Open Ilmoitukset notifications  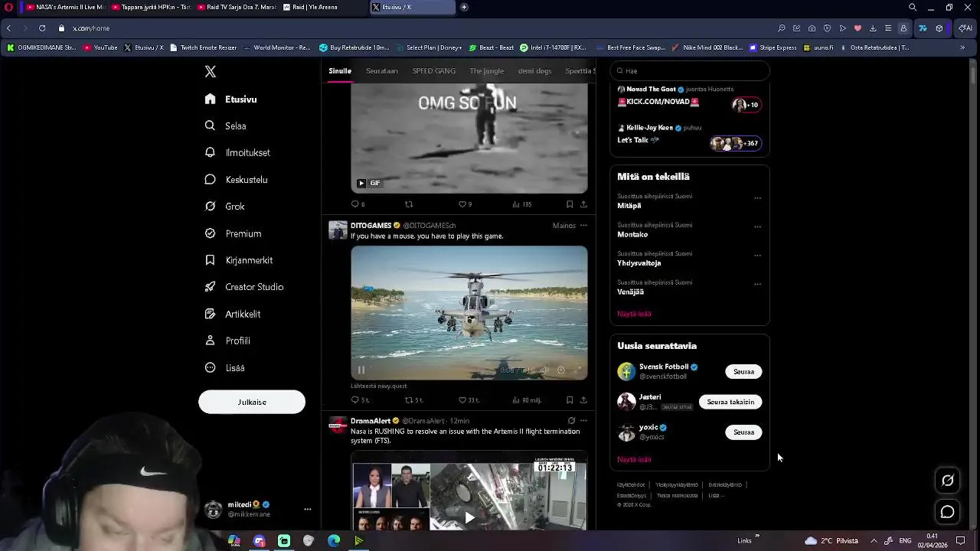click(x=237, y=153)
